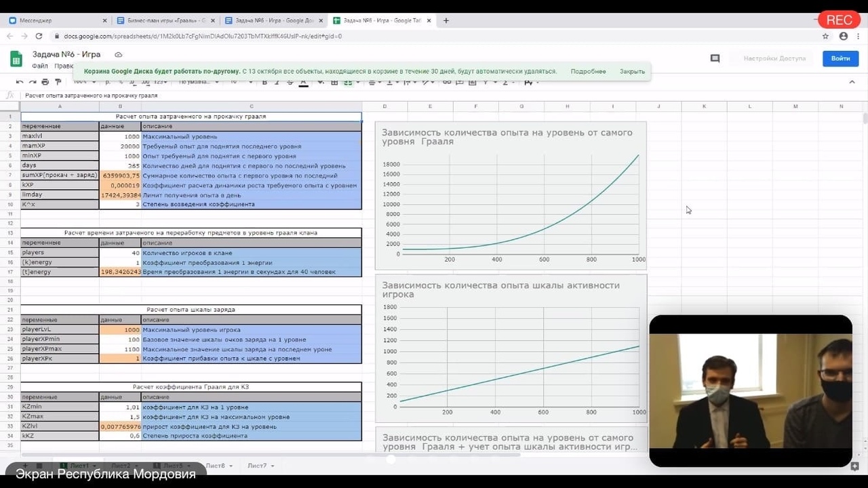The height and width of the screenshot is (488, 868).
Task: Open Лист7 tab dropdown arrow
Action: tap(273, 466)
